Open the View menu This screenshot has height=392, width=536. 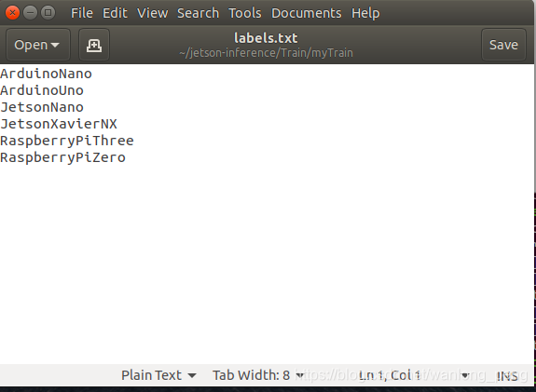point(152,13)
